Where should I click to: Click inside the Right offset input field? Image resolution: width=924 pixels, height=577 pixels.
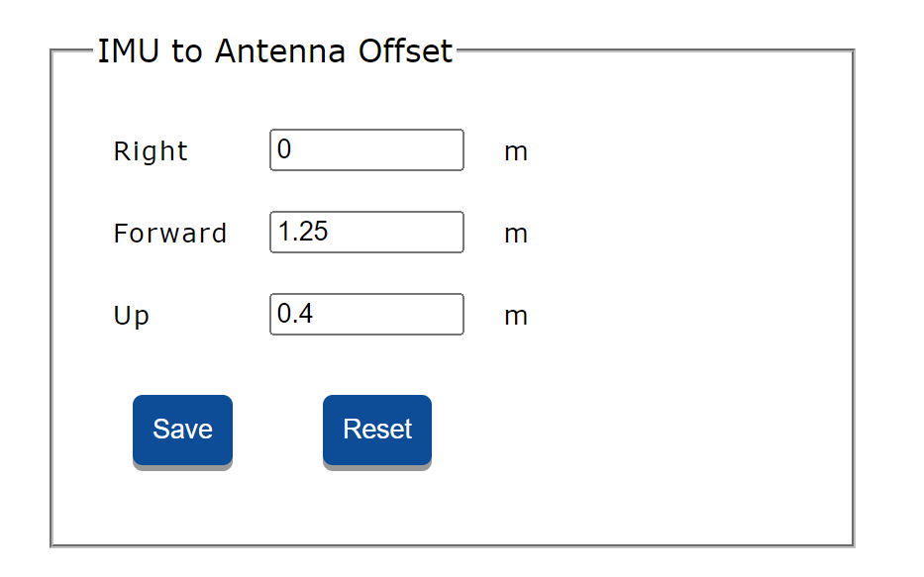[x=365, y=149]
